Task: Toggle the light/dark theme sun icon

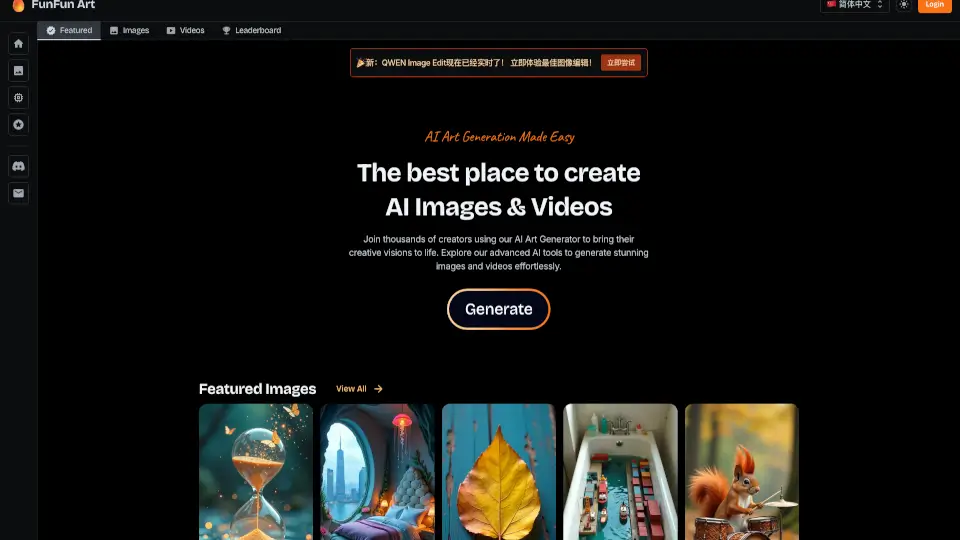Action: [x=904, y=5]
